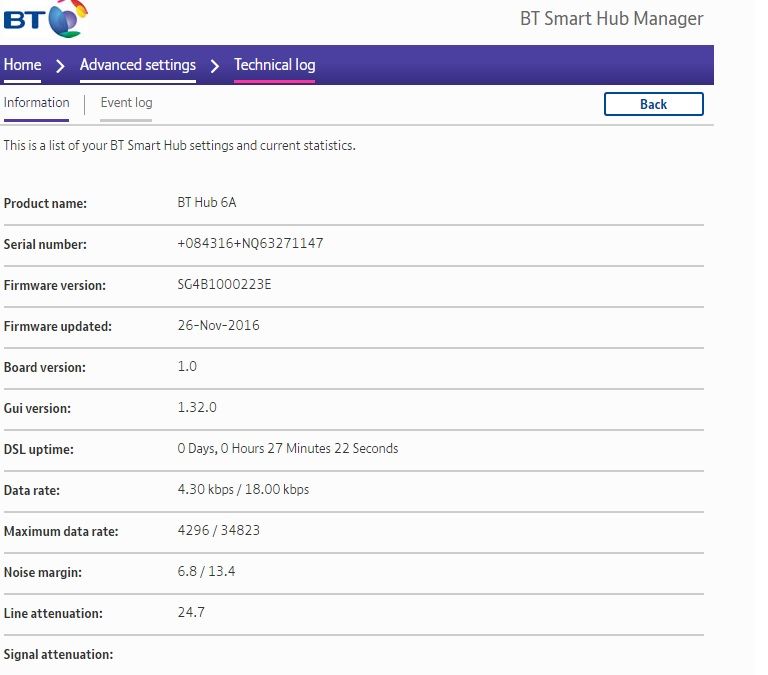Click Maximum data rate value 4296 / 34823
The image size is (768, 675).
tap(218, 530)
